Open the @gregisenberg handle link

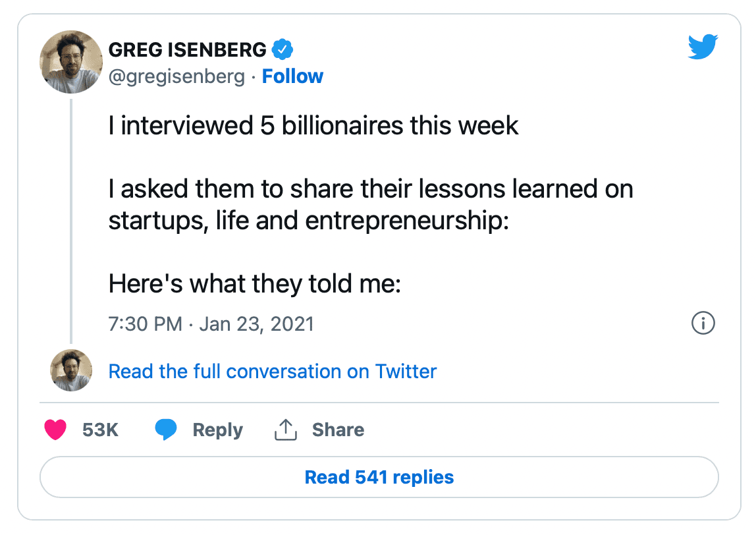pos(176,76)
